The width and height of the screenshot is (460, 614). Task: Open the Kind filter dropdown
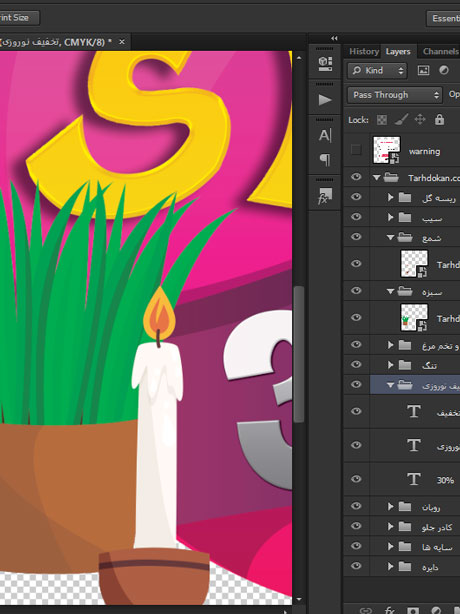pos(377,70)
